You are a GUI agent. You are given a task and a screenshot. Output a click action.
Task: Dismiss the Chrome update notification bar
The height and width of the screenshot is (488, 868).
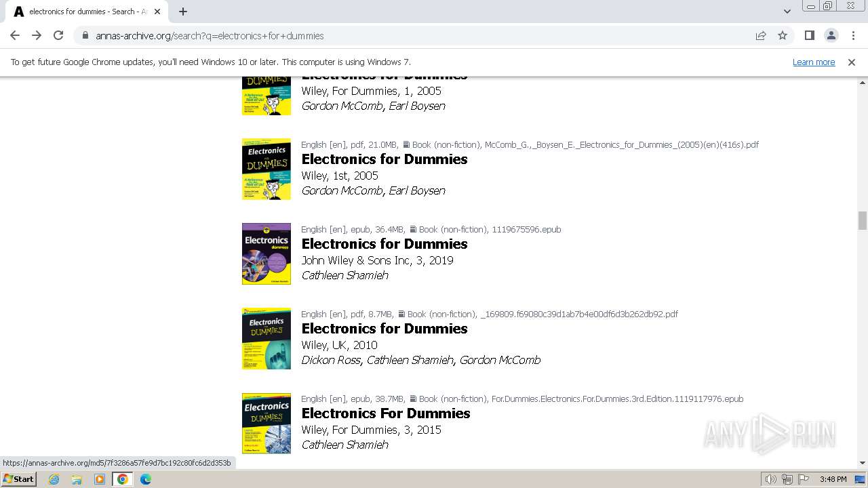click(852, 62)
